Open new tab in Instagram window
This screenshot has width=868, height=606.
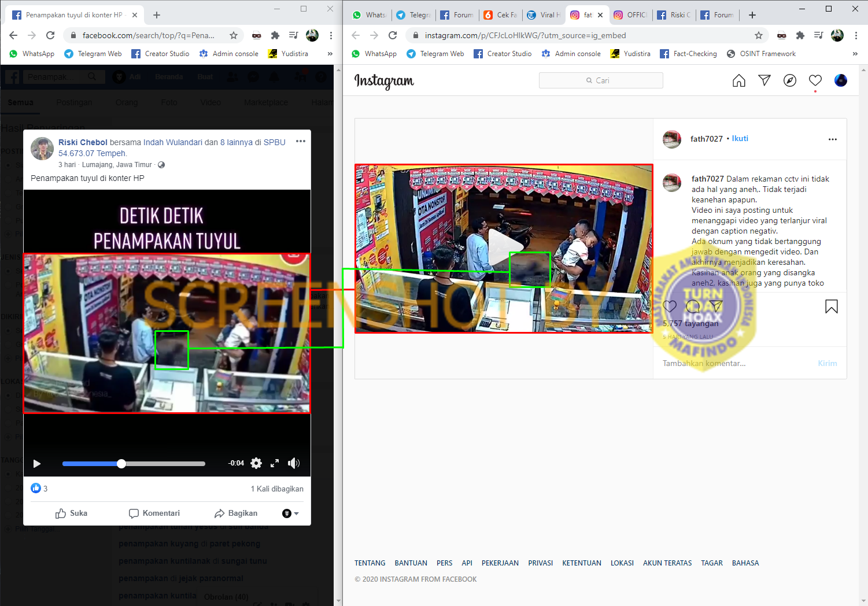click(x=752, y=15)
